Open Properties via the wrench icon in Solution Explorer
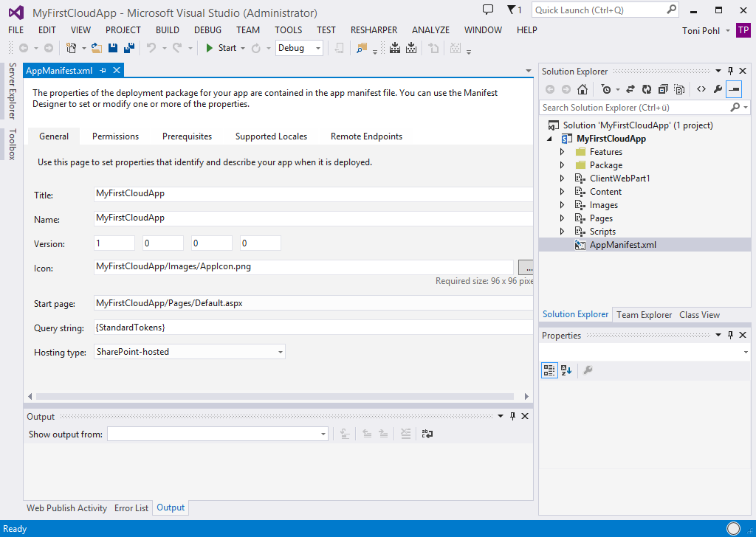 718,89
